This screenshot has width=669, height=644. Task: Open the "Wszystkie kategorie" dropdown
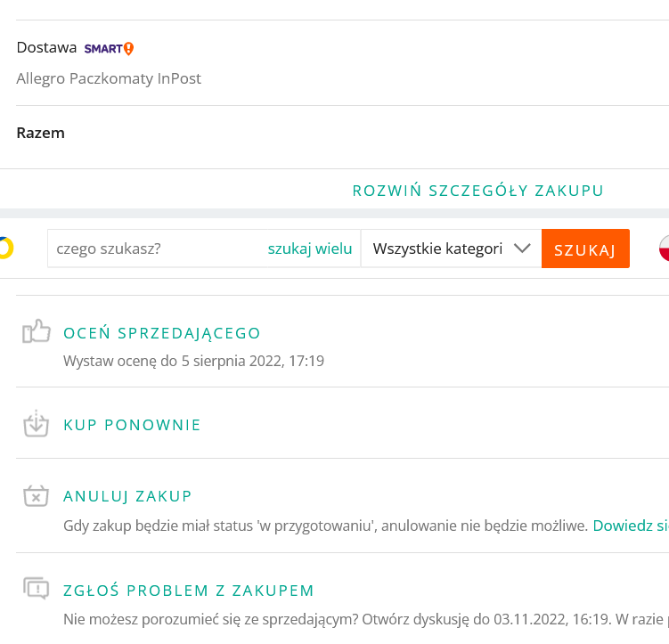point(436,249)
